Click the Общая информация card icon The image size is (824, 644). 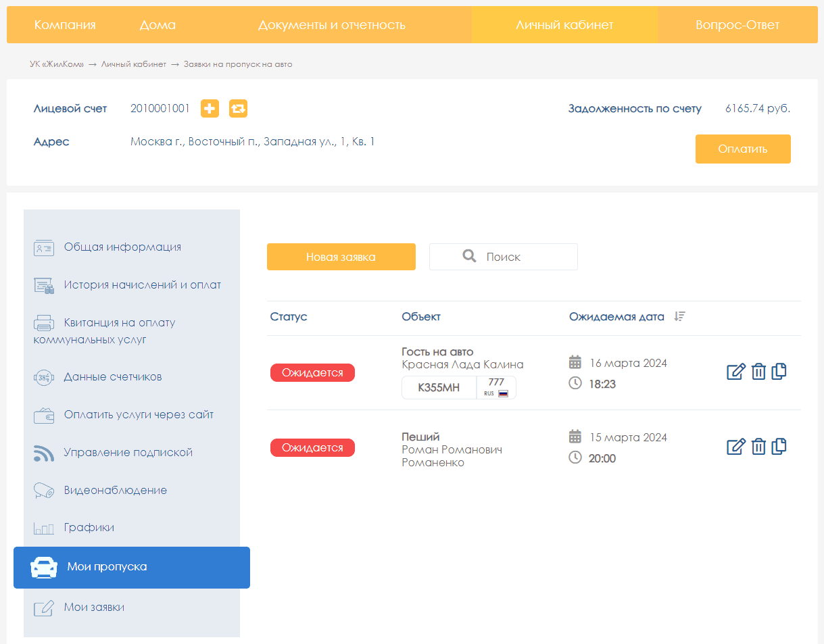[x=44, y=247]
